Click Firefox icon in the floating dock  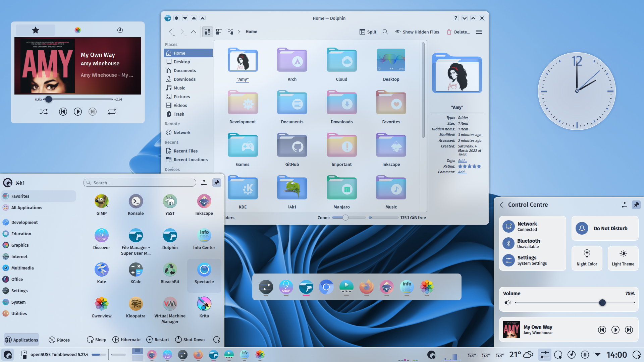(x=366, y=287)
